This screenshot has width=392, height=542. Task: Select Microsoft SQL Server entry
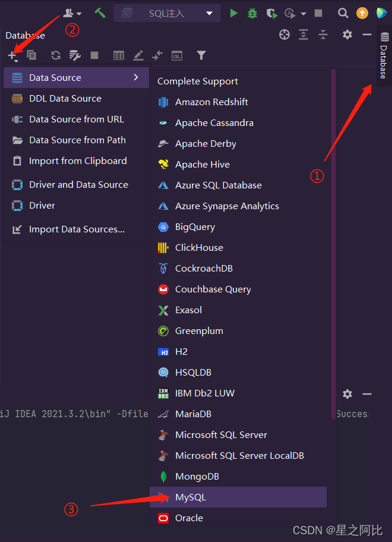pyautogui.click(x=238, y=435)
